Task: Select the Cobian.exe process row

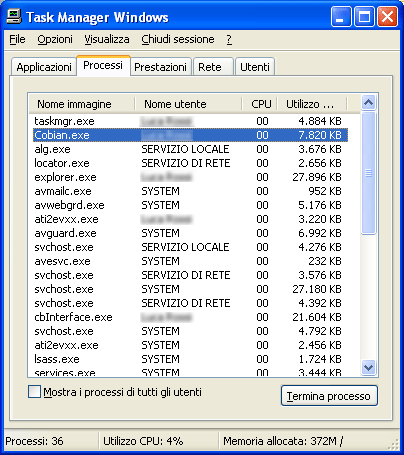Action: 190,135
